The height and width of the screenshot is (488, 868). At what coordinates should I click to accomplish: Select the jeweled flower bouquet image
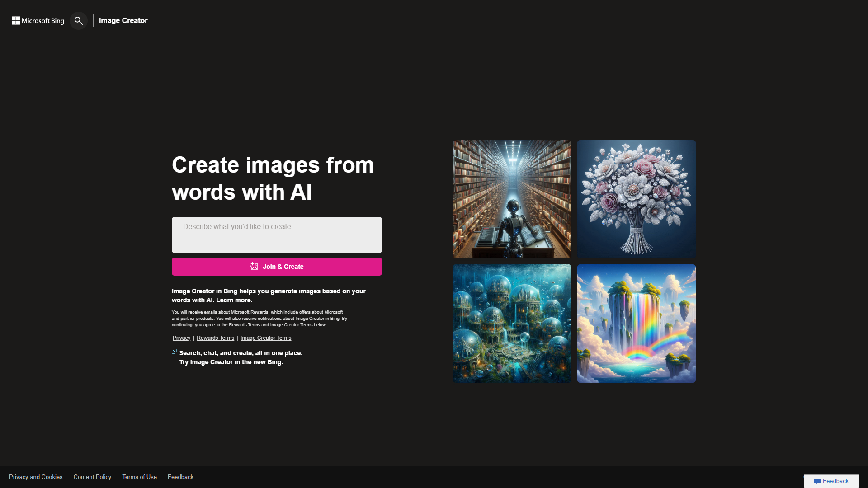636,198
